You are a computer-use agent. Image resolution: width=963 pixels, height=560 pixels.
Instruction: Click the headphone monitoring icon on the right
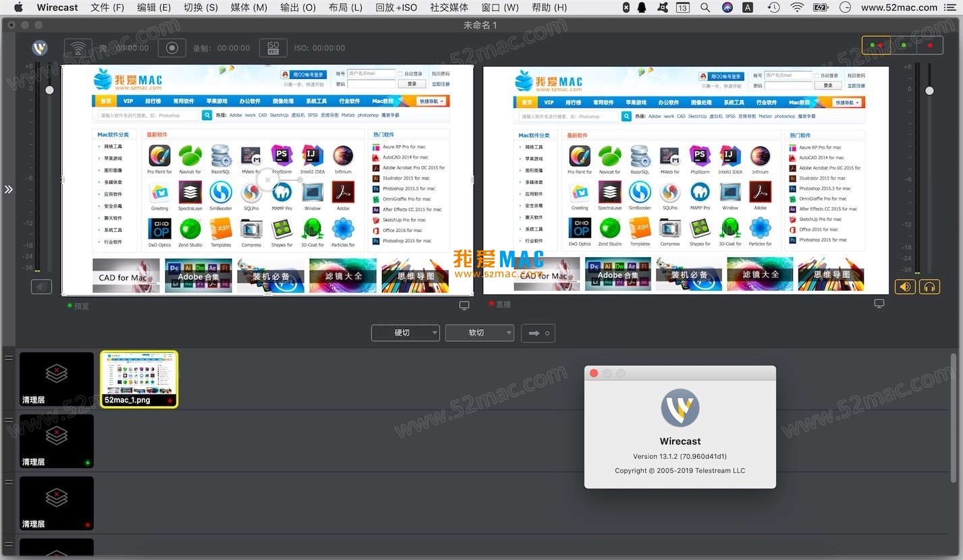(x=929, y=286)
